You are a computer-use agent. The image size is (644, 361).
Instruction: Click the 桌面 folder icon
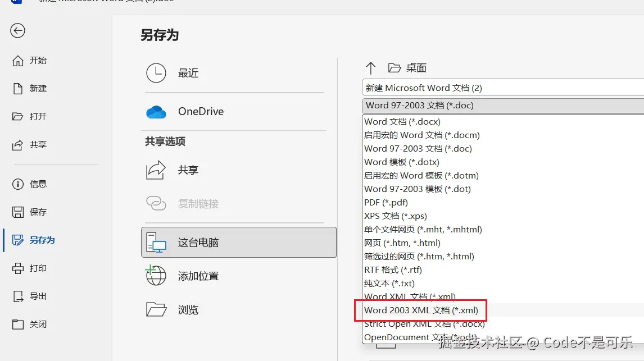point(394,68)
